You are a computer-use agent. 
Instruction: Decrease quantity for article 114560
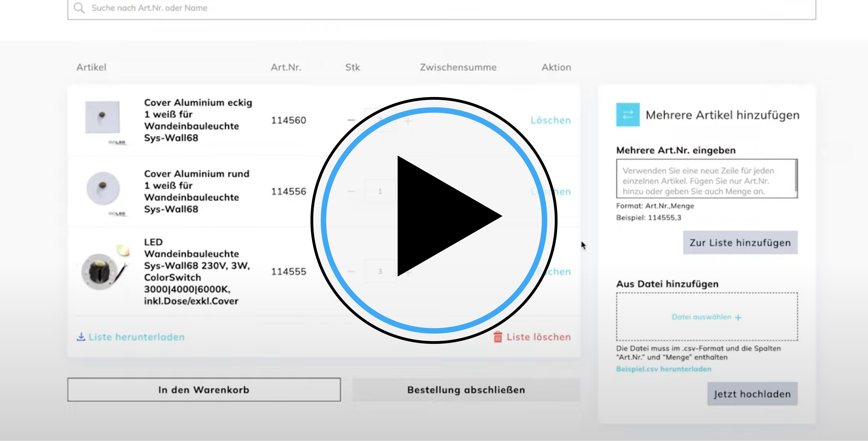point(351,120)
